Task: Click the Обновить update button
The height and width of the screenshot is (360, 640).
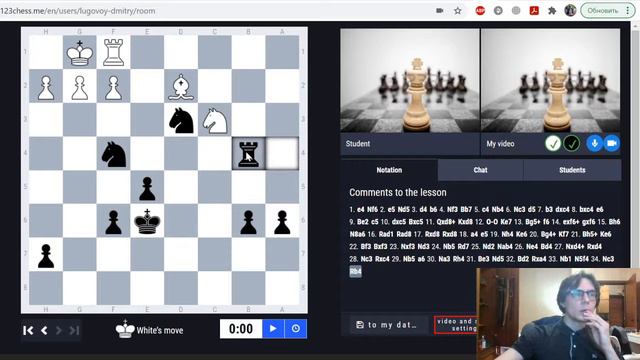Action: 603,11
